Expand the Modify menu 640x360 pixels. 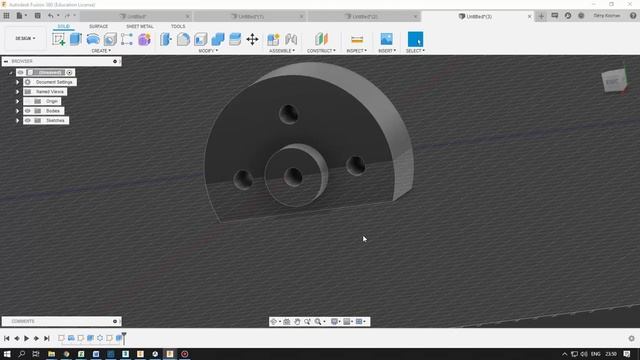(x=208, y=51)
